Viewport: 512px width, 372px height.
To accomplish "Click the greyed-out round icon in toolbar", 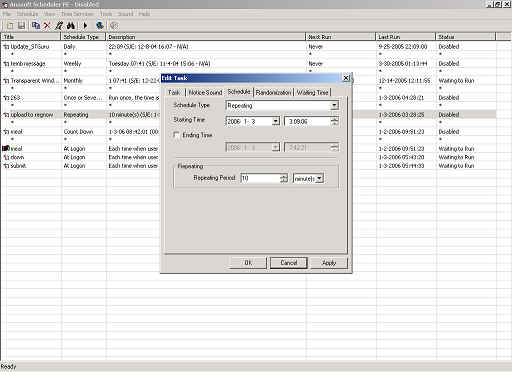I will [114, 25].
